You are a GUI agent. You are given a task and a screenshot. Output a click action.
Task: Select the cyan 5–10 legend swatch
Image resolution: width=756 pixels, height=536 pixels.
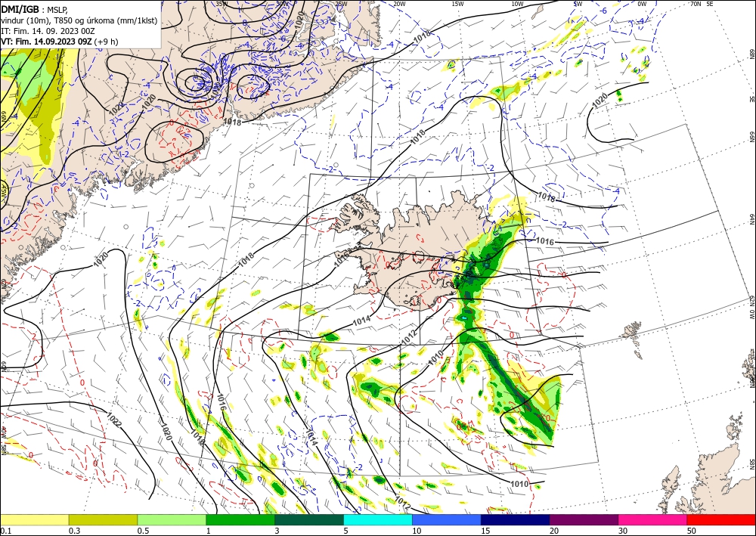378,519
